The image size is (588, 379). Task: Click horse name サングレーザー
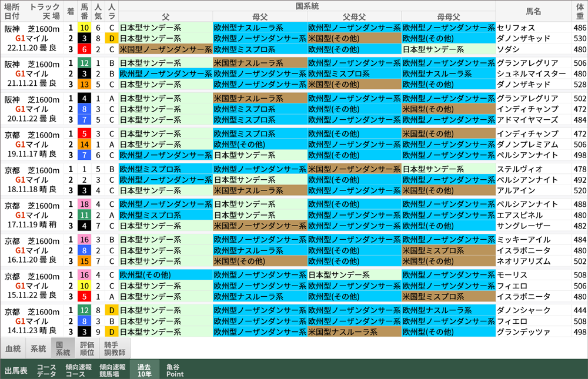pyautogui.click(x=523, y=226)
